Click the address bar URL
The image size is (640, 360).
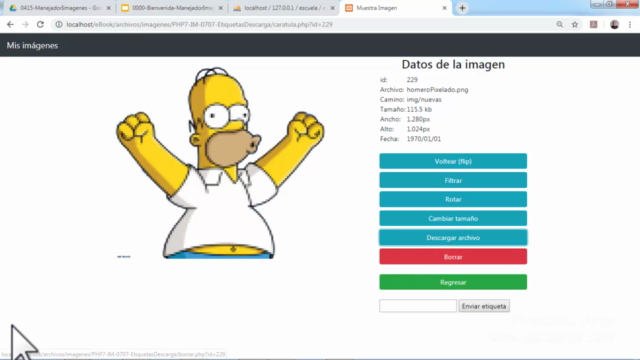(199, 24)
